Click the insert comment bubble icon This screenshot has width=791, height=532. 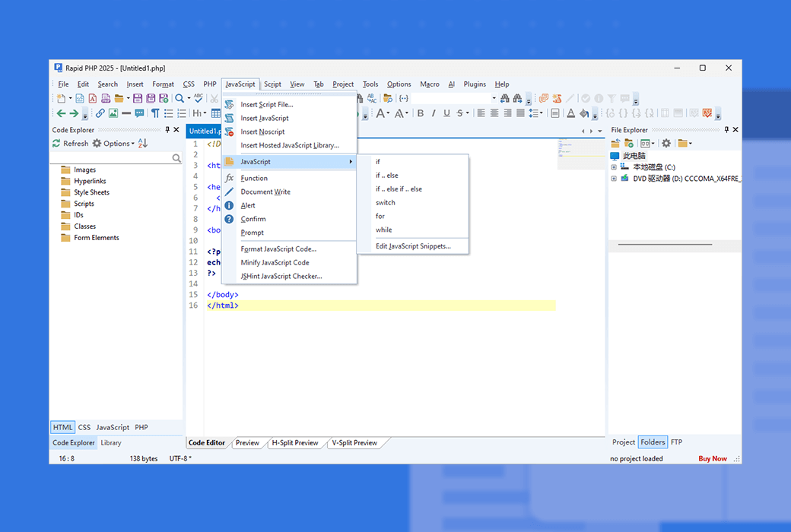pyautogui.click(x=139, y=113)
